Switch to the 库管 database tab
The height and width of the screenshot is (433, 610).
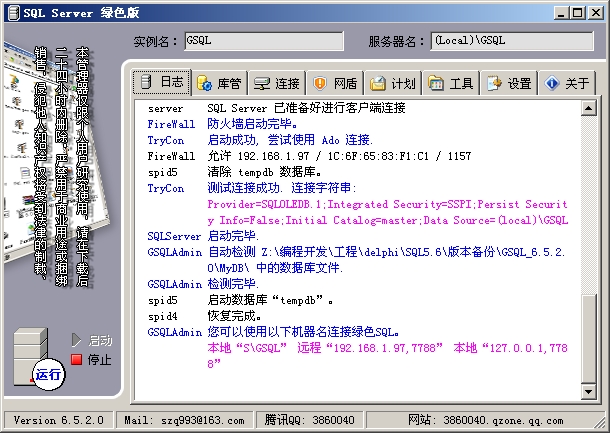(x=220, y=83)
